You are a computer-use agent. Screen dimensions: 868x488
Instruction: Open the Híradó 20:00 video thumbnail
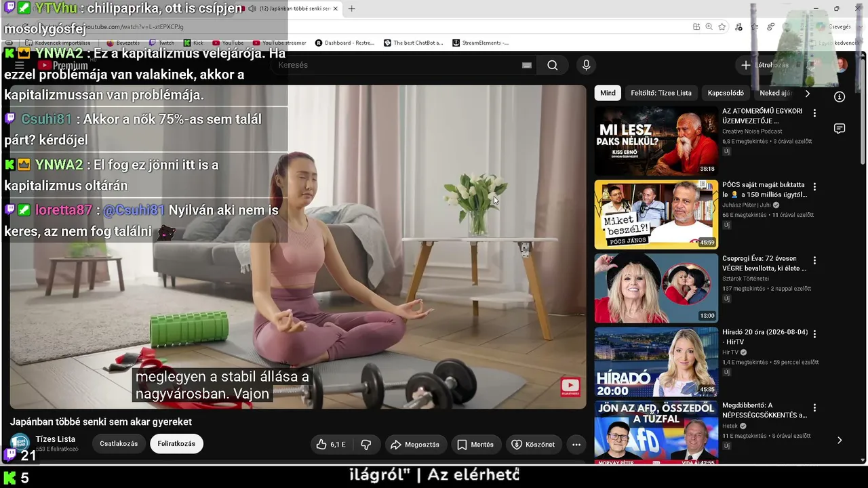click(x=656, y=362)
